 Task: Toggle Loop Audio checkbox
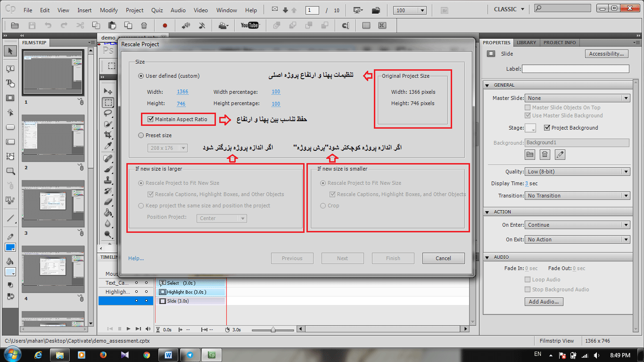528,280
